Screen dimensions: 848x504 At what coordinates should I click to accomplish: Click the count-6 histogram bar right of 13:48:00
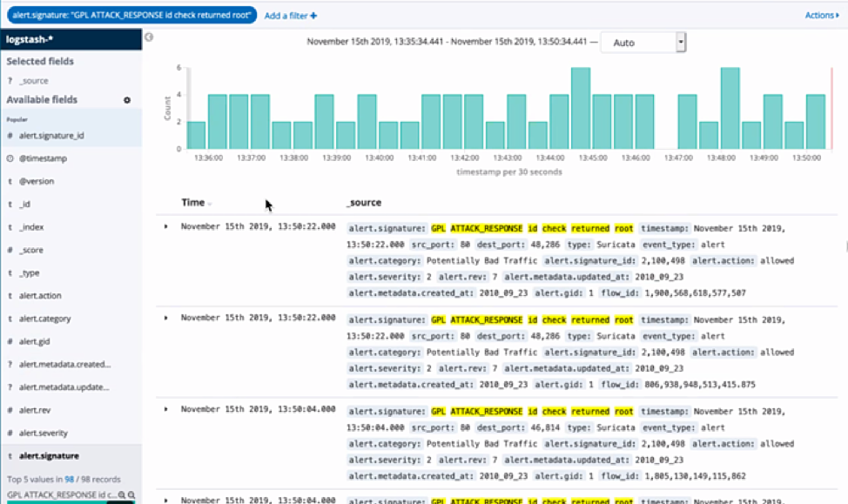pos(730,108)
